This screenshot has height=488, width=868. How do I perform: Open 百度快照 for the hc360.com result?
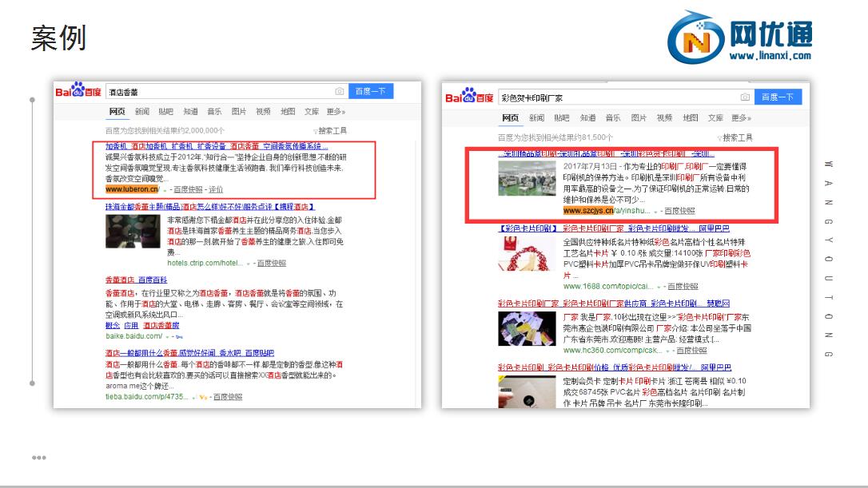(x=691, y=351)
